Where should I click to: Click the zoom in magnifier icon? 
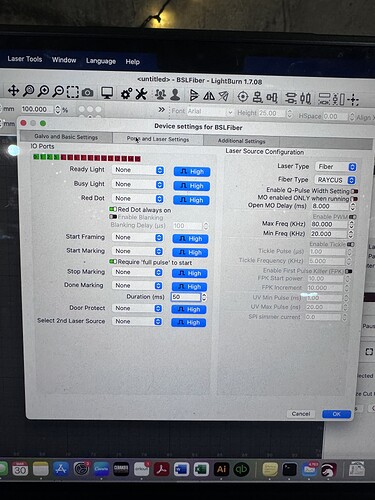click(x=43, y=91)
